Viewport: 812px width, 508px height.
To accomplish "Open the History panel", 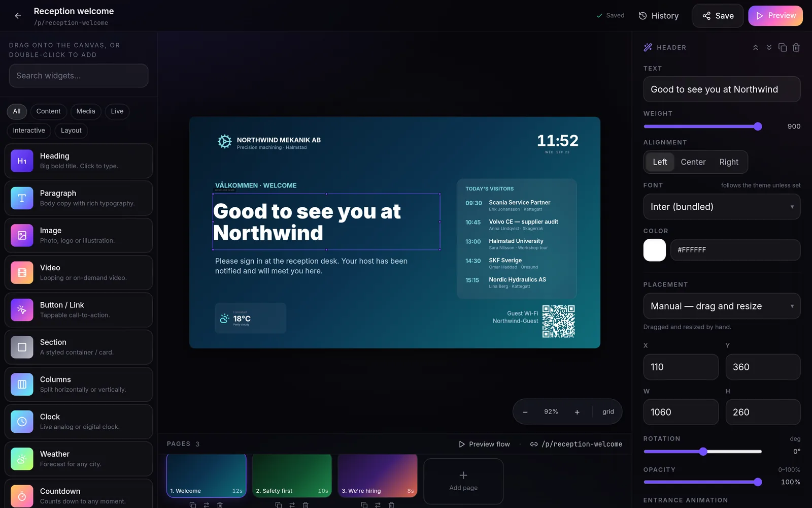I will pyautogui.click(x=658, y=16).
